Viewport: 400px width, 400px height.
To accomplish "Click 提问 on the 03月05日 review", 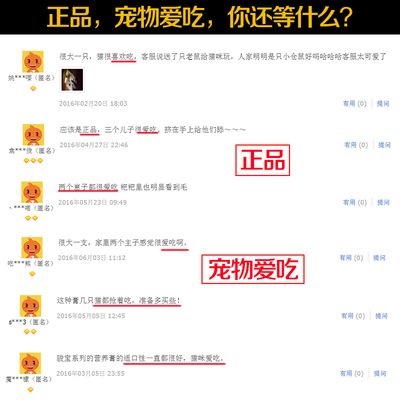I will click(380, 373).
